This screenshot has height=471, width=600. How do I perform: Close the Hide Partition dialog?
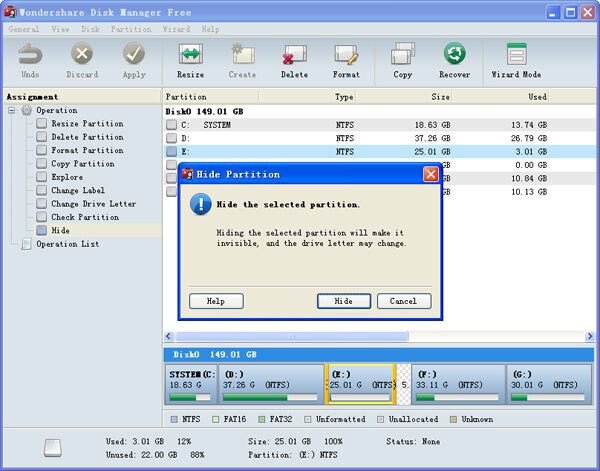[x=431, y=174]
